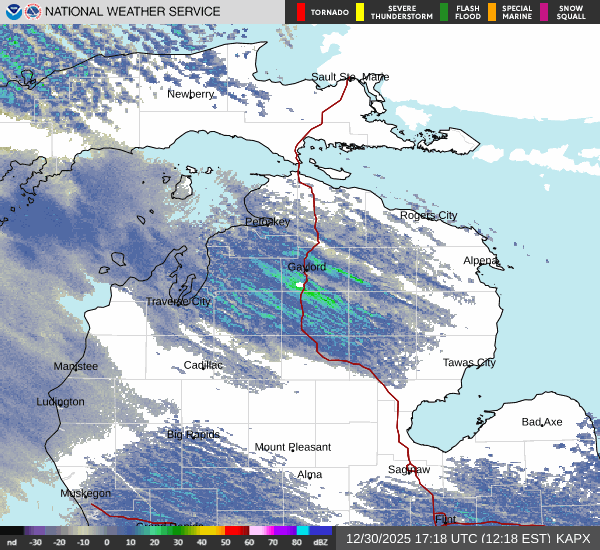The image size is (600, 550).
Task: Click the Muskegon city label
Action: [x=86, y=493]
